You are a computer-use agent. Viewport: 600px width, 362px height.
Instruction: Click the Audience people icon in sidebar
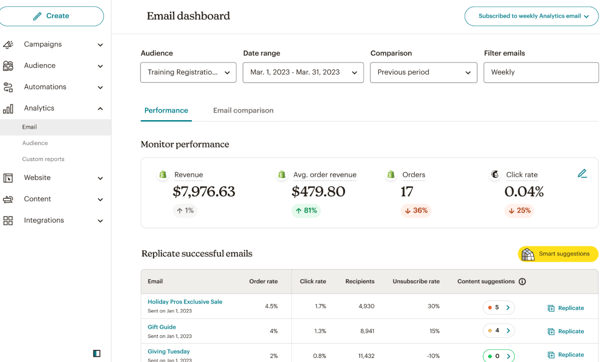[8, 66]
